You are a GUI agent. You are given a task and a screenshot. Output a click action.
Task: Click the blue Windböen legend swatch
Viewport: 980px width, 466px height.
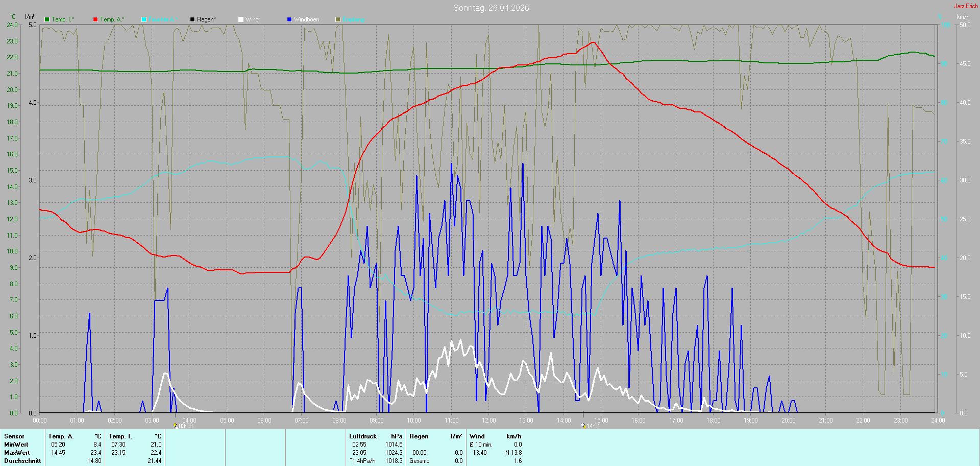coord(289,19)
